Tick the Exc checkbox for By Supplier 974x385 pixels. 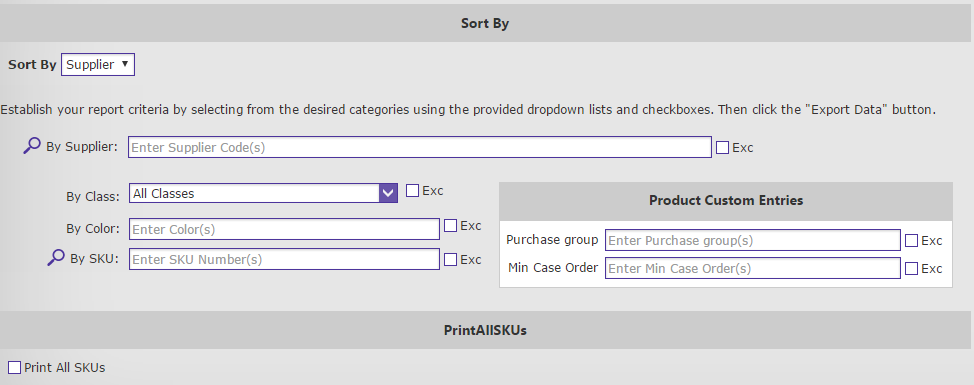722,148
